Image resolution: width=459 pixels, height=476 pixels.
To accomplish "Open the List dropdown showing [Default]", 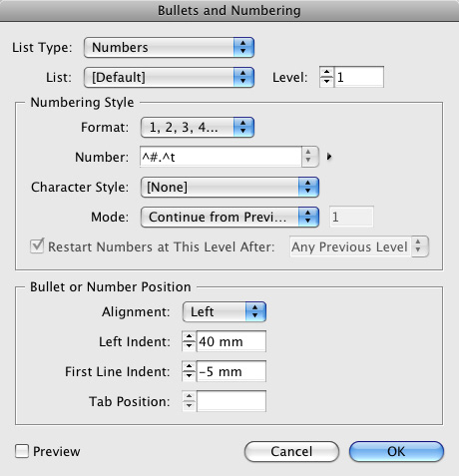I will point(169,77).
